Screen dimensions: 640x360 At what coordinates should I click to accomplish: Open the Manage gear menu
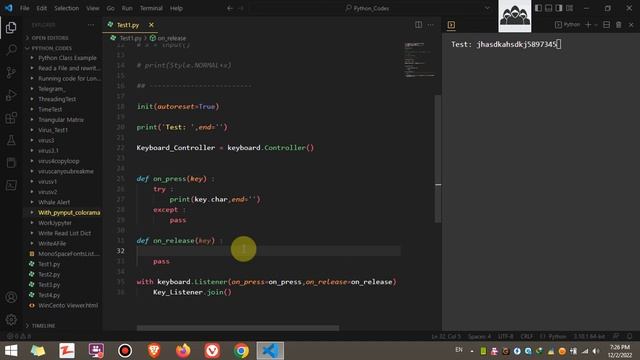[x=11, y=320]
